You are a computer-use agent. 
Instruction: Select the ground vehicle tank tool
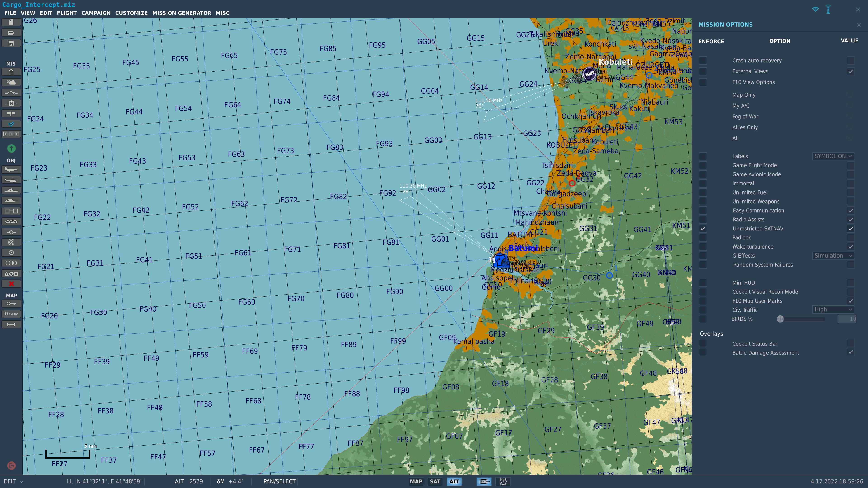(11, 201)
